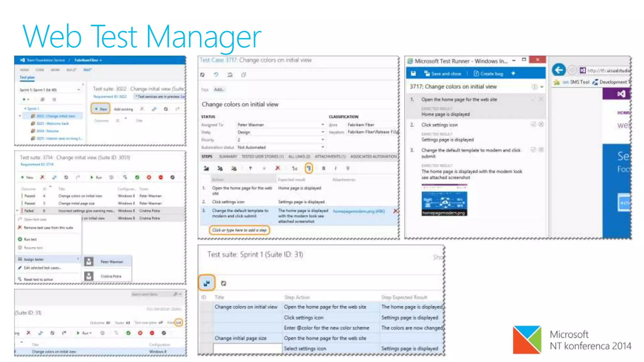Click refresh icon in suite 3714 toolbar
Image resolution: width=644 pixels, height=362 pixels.
point(66,177)
